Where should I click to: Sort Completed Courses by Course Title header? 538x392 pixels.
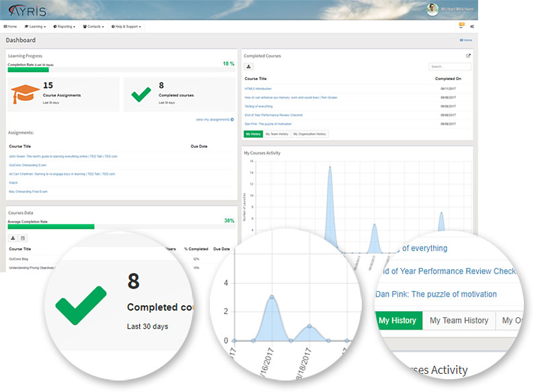(256, 79)
